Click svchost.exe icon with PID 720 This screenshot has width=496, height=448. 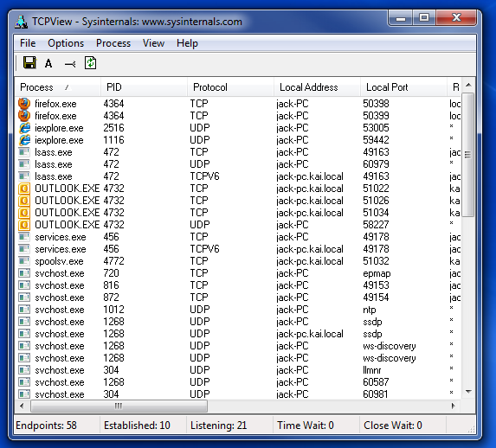(24, 273)
